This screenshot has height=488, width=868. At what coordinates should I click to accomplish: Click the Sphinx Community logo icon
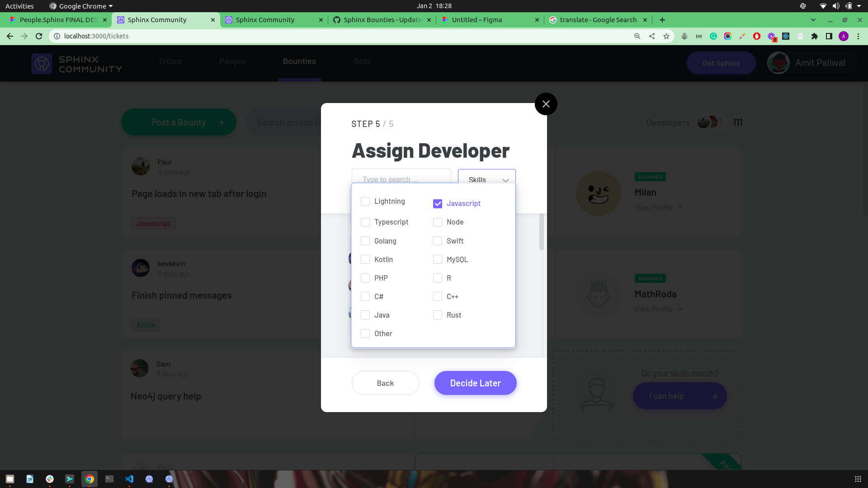click(x=42, y=63)
